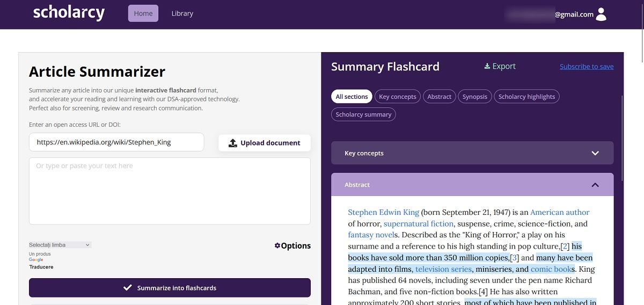Select the Key concepts filter pill
This screenshot has height=305, width=644.
point(398,97)
